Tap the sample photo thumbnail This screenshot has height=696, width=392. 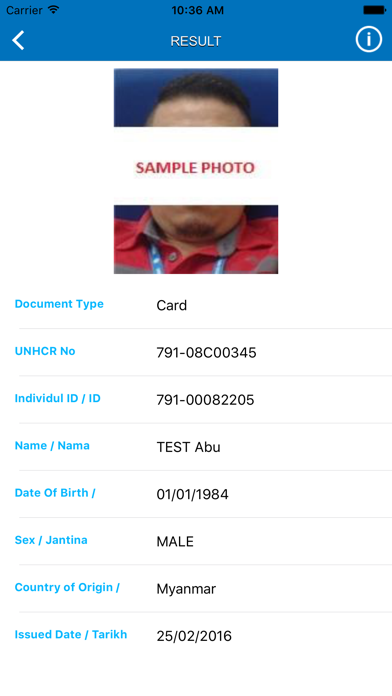click(x=196, y=171)
